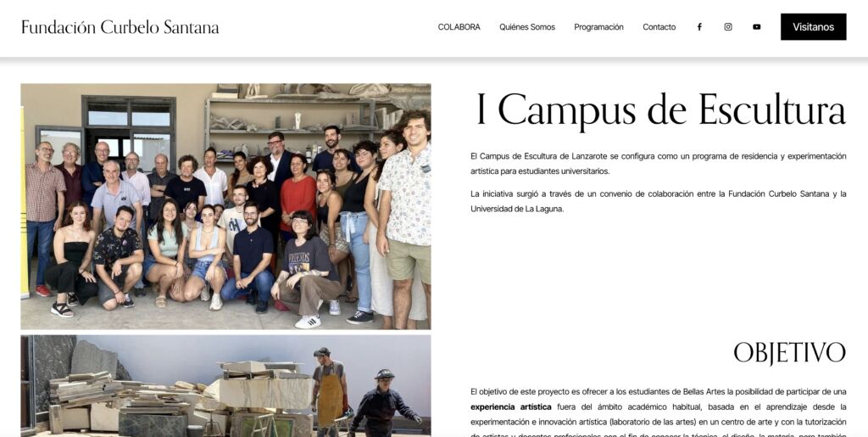Open the Quiénes Somos menu item

point(527,26)
